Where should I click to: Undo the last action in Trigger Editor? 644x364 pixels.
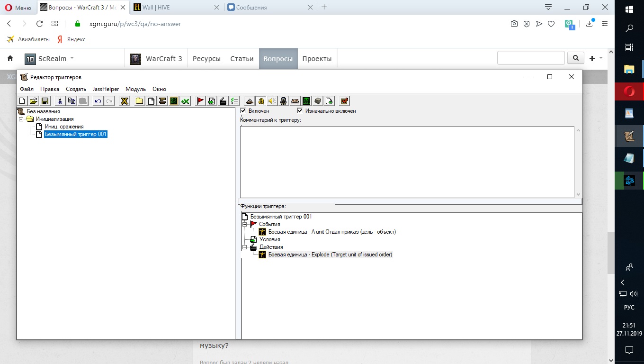tap(98, 100)
